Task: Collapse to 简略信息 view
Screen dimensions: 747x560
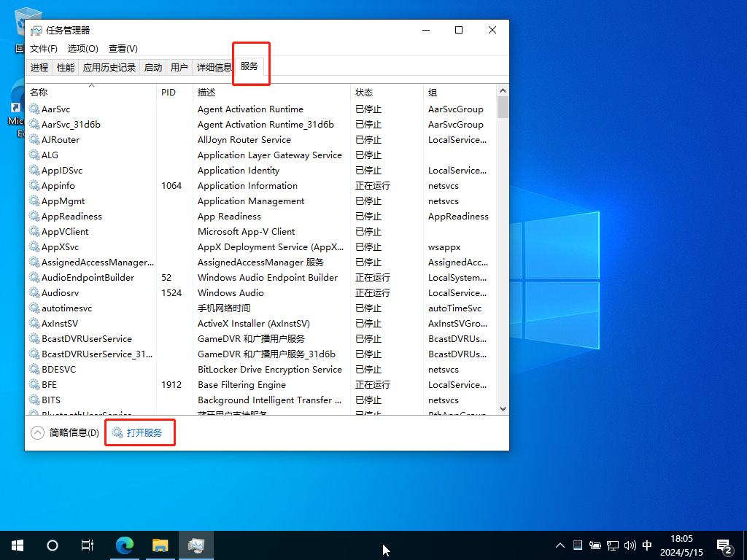Action: point(66,433)
